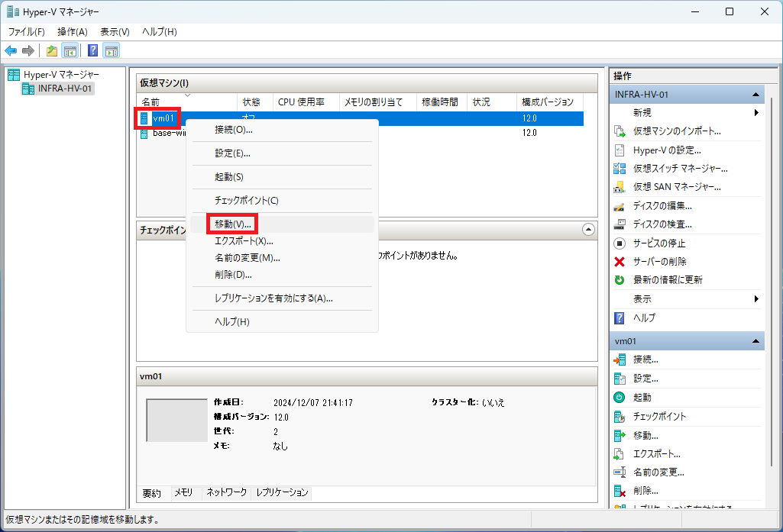Viewport: 783px width, 532px height.
Task: Toggle the Action pane toolbar icon
Action: 112,50
